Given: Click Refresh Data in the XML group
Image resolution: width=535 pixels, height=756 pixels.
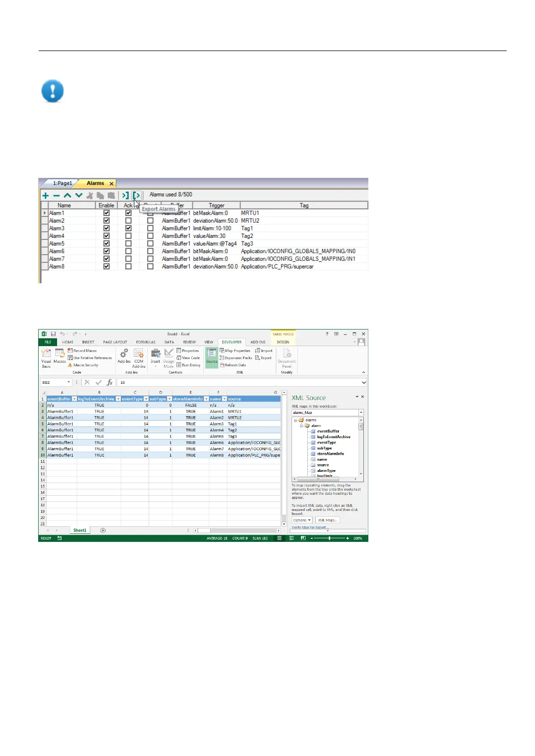Looking at the screenshot, I should (x=233, y=365).
